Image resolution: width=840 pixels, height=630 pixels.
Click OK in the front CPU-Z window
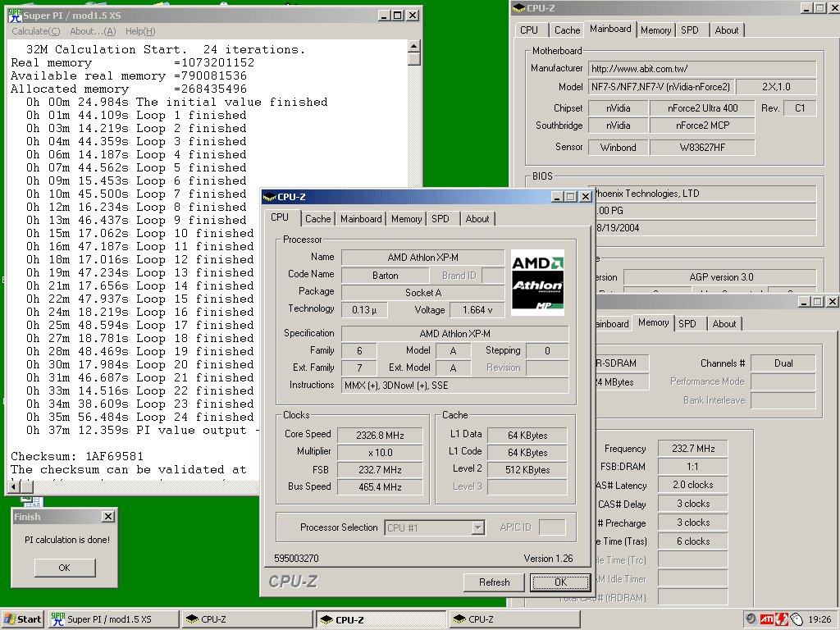[x=560, y=582]
